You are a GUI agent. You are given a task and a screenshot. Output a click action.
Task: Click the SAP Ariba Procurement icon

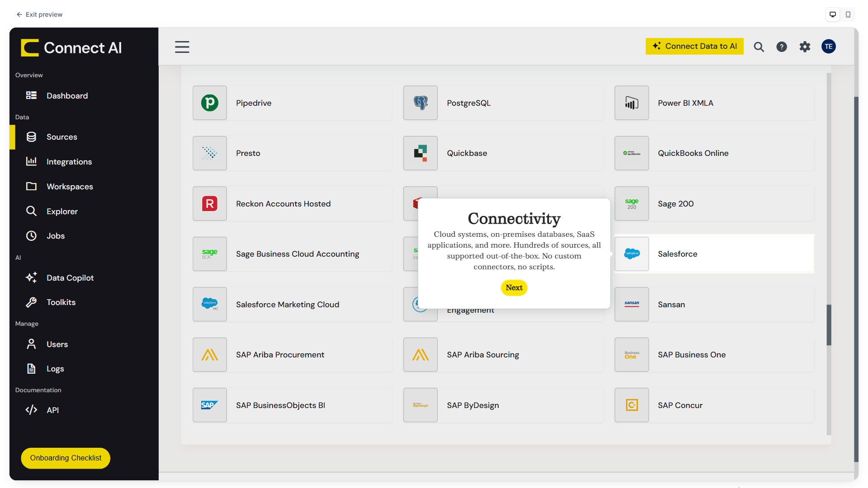point(210,355)
